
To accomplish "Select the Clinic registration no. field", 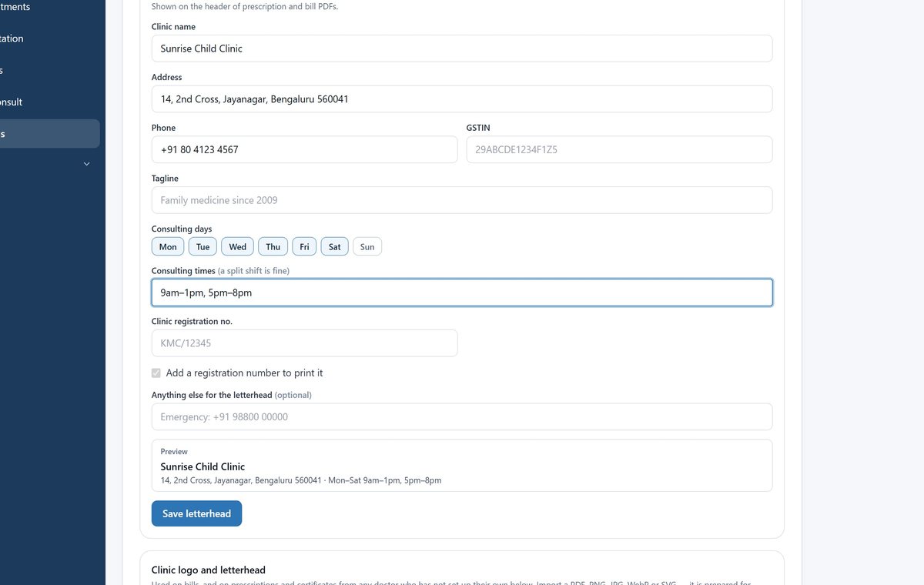I will (x=304, y=343).
